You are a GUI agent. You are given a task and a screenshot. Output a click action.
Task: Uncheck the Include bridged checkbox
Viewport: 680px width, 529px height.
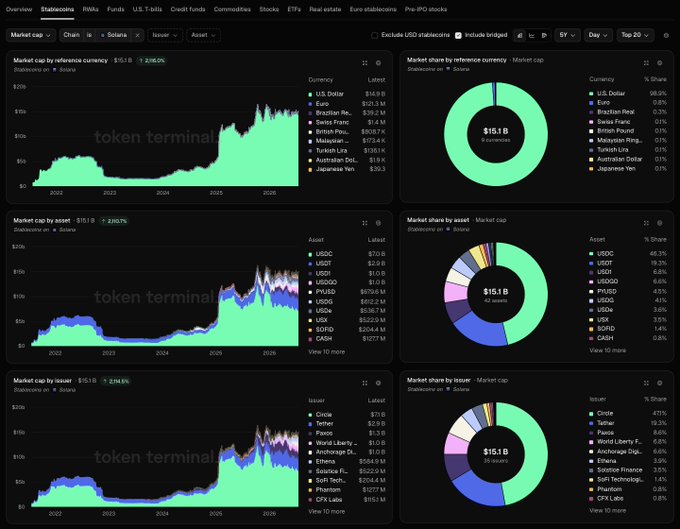[458, 35]
